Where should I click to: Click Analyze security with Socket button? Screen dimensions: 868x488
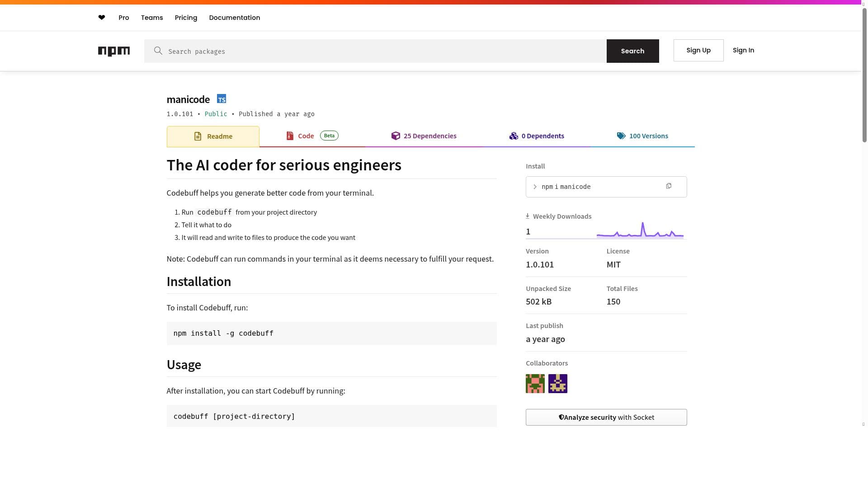[606, 418]
